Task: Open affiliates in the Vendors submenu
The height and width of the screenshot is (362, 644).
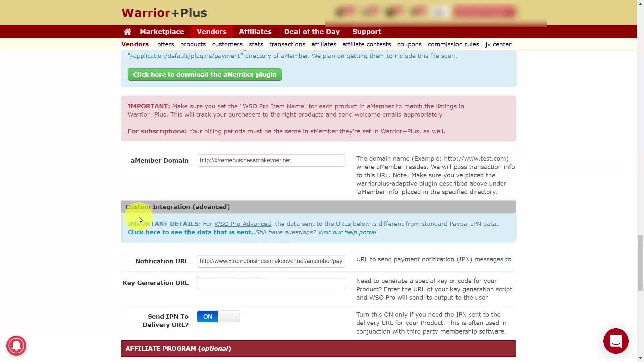Action: 324,44
